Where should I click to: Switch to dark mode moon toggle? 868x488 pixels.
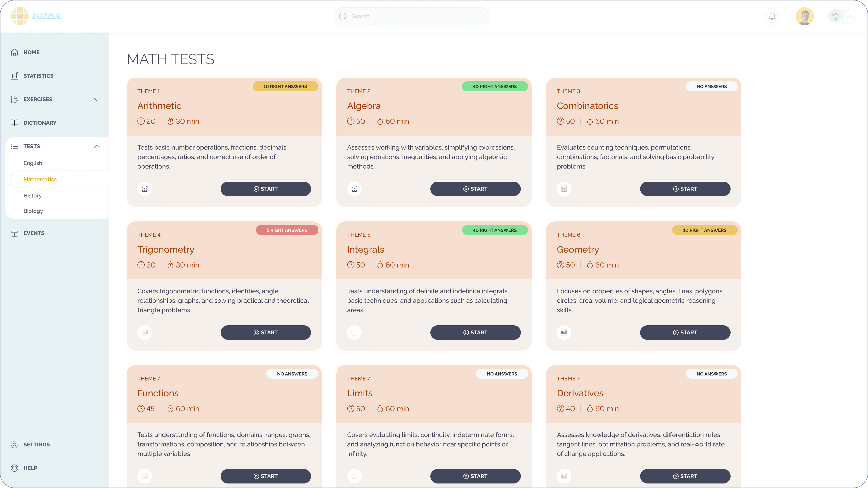point(835,16)
